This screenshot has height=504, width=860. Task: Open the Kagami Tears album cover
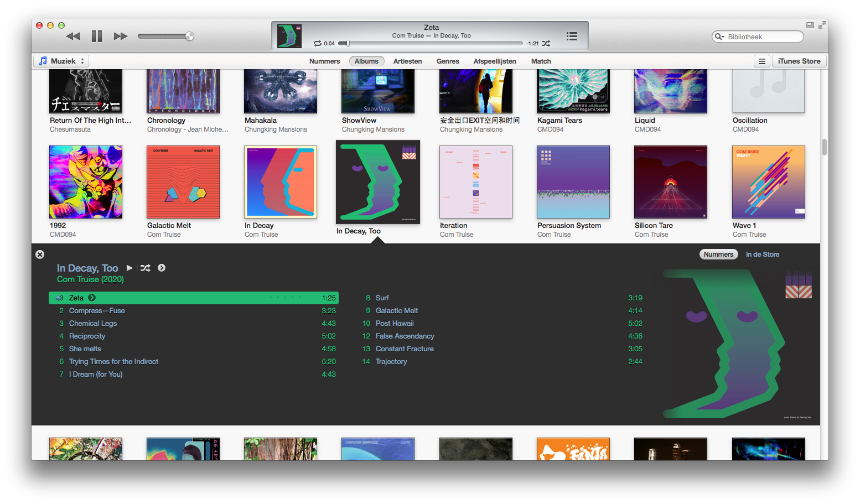[573, 91]
